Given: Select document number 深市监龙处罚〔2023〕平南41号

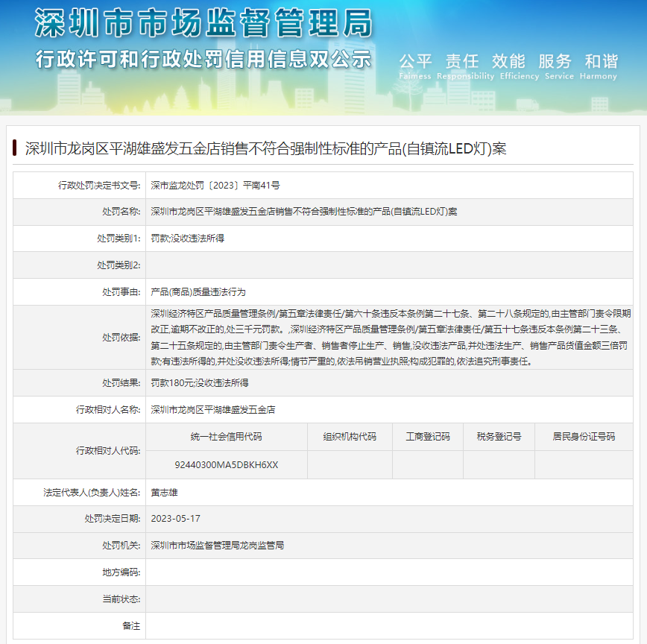Looking at the screenshot, I should [215, 185].
